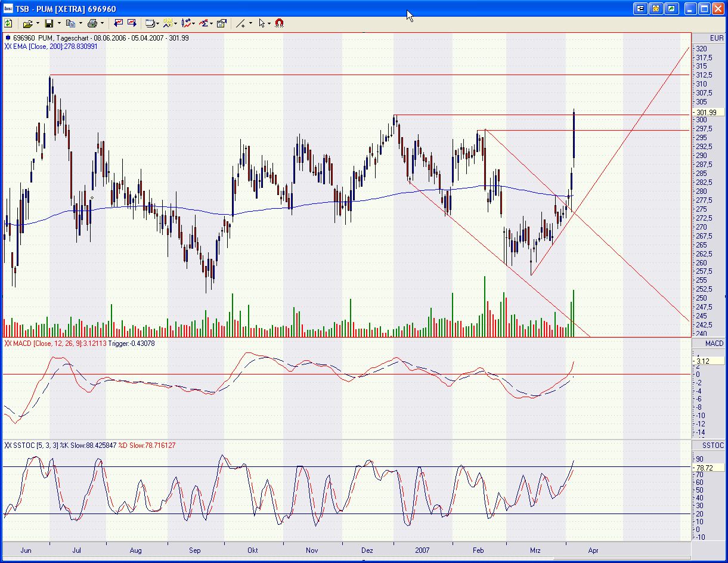Click the black-and-white layout title bar button
Screen dimensions: 728x563
[640, 9]
